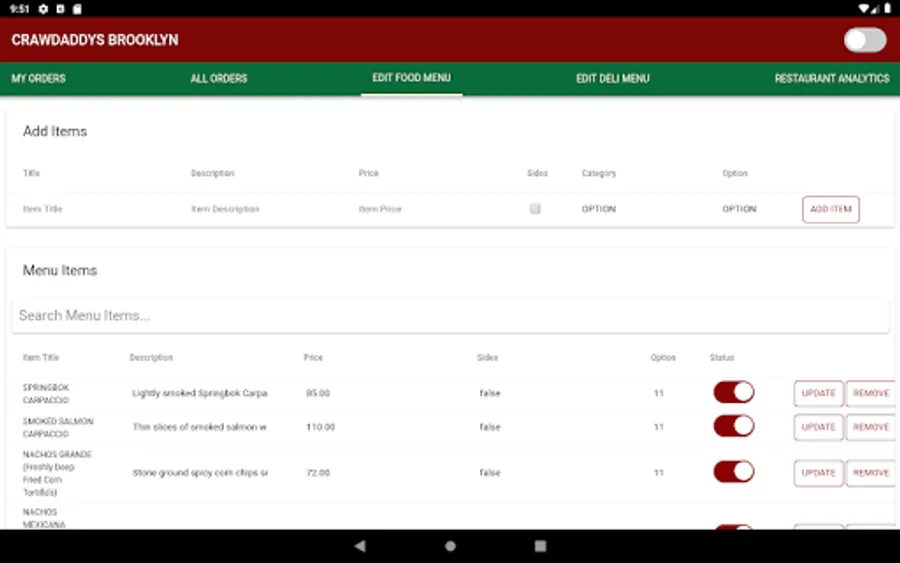Tap the Wi-Fi signal icon in status bar

(863, 9)
